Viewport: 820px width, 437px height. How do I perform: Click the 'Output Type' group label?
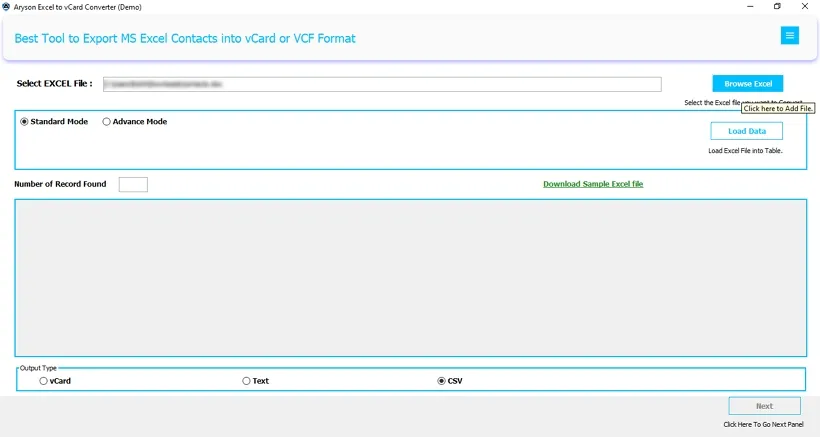click(x=38, y=368)
